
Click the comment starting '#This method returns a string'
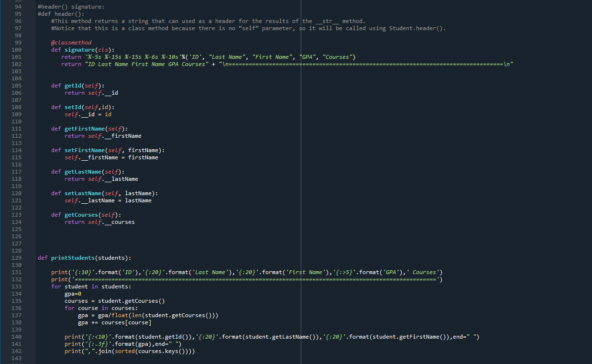click(x=208, y=21)
